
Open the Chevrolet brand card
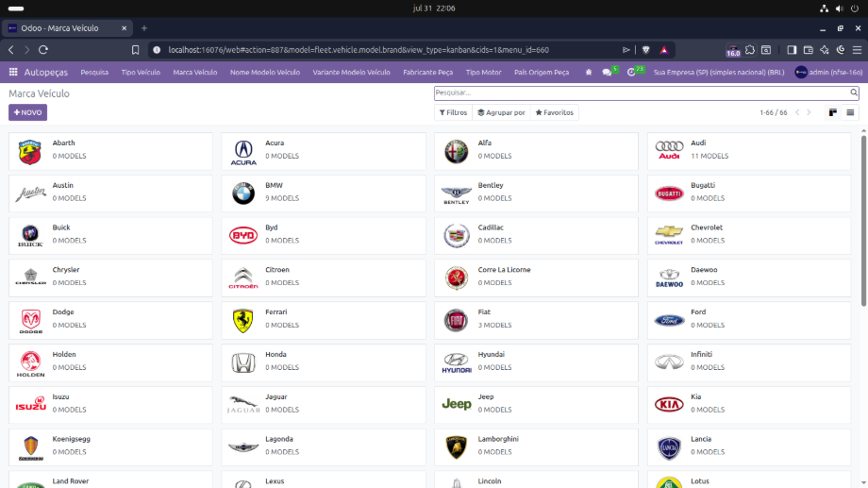click(x=749, y=236)
